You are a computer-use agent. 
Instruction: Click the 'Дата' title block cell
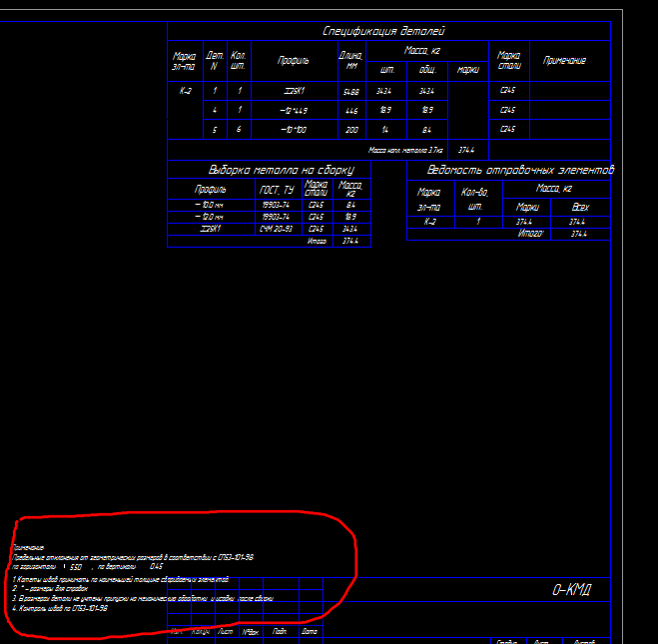tap(310, 631)
